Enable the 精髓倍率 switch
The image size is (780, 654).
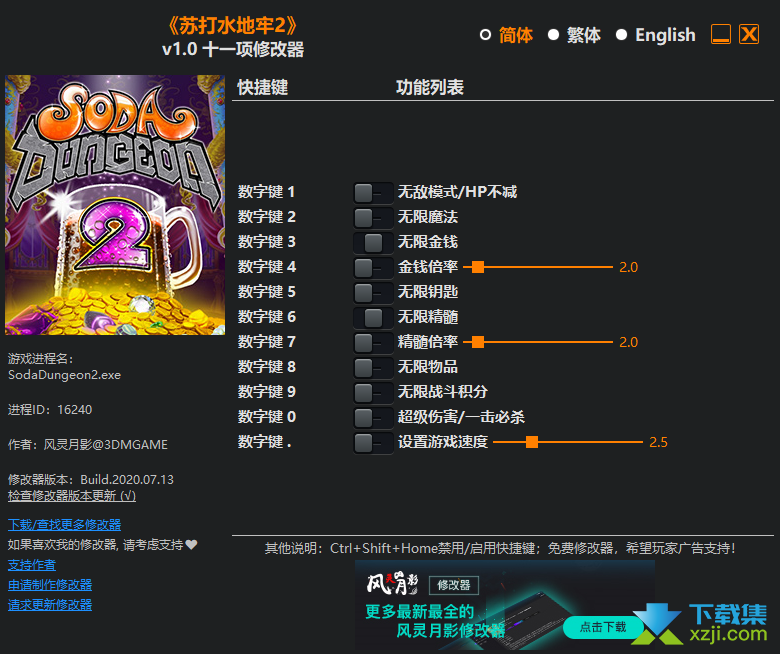pos(373,342)
